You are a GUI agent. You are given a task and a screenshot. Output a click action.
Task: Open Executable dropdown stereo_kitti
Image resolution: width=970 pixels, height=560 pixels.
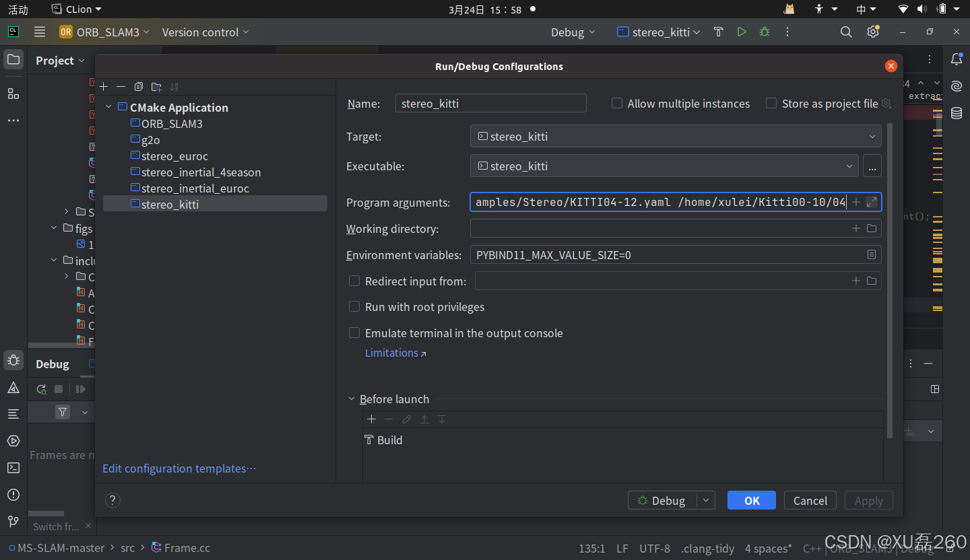tap(664, 166)
